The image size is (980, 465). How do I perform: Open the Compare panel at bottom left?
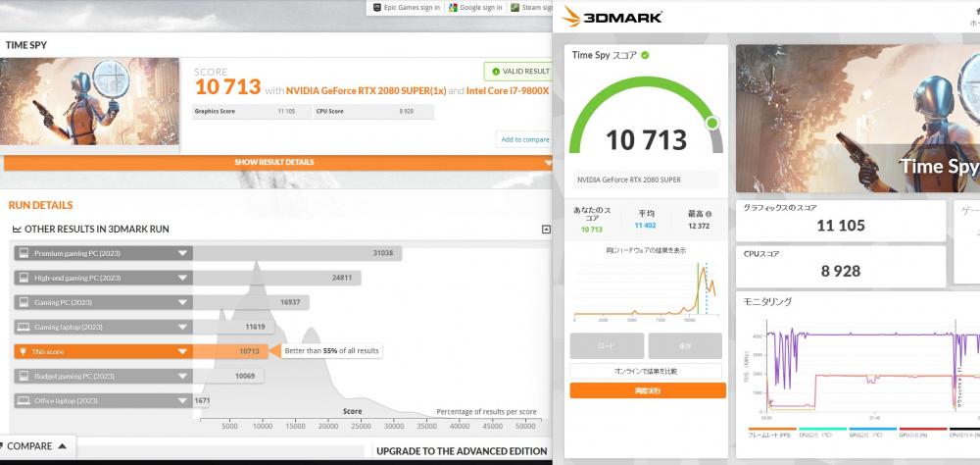(x=37, y=446)
